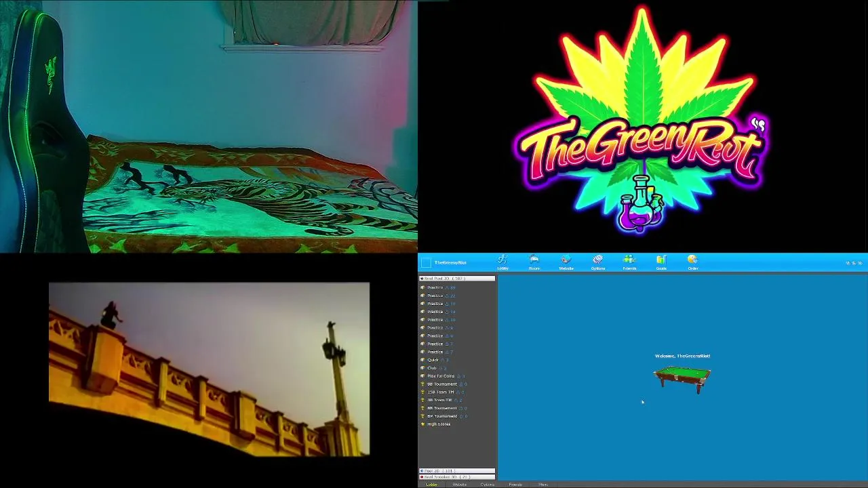Open the Menu tab in the bottom bar

[543, 485]
